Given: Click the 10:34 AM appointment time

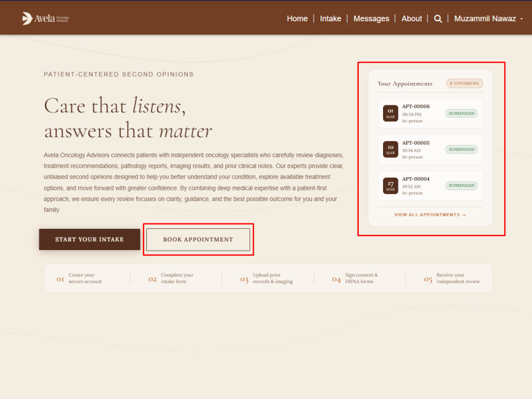Looking at the screenshot, I should point(411,151).
